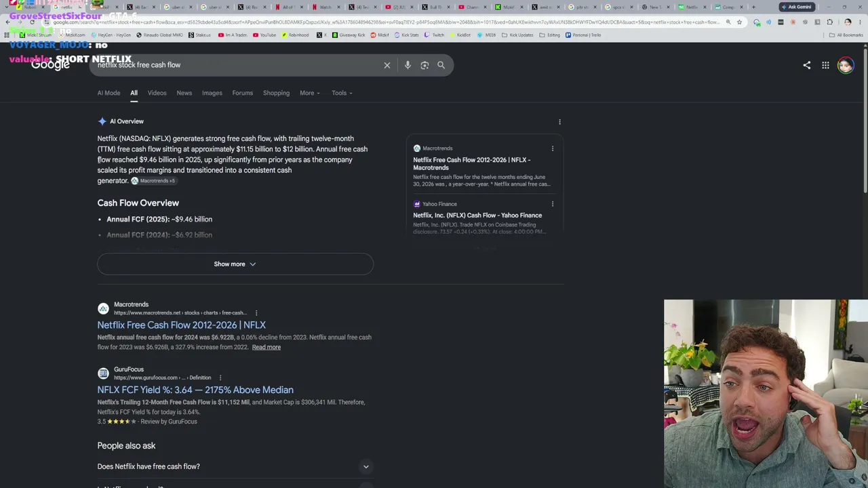The height and width of the screenshot is (488, 868).
Task: Open the Editing bookmark folder
Action: tap(550, 35)
